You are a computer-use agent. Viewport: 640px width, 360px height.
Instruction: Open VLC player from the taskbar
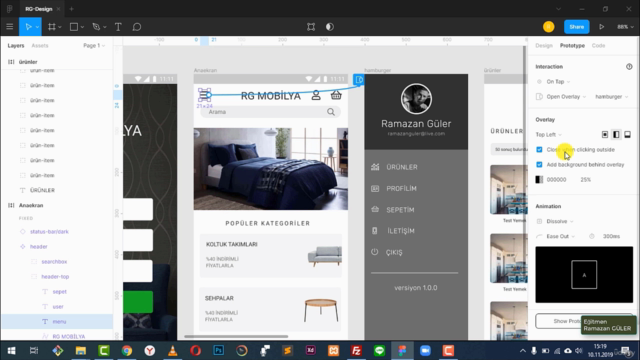point(172,351)
